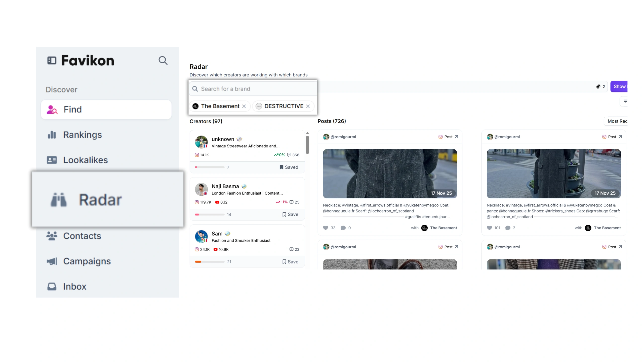
Task: Select Radar in the sidebar
Action: tap(100, 200)
